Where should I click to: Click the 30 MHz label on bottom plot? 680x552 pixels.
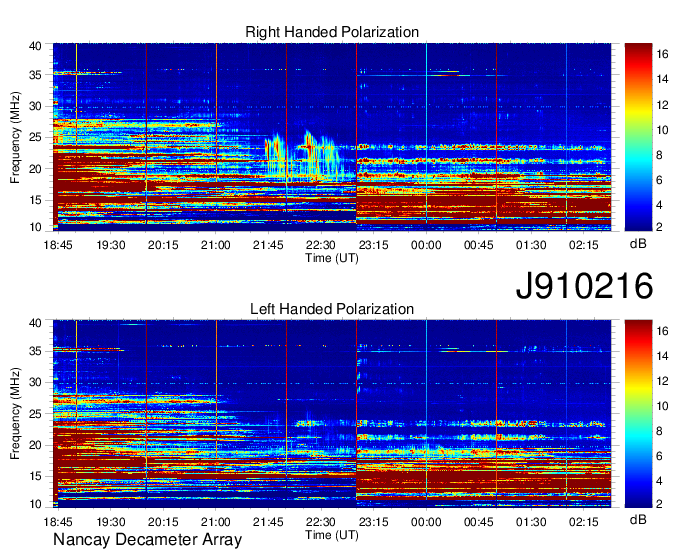pyautogui.click(x=35, y=382)
